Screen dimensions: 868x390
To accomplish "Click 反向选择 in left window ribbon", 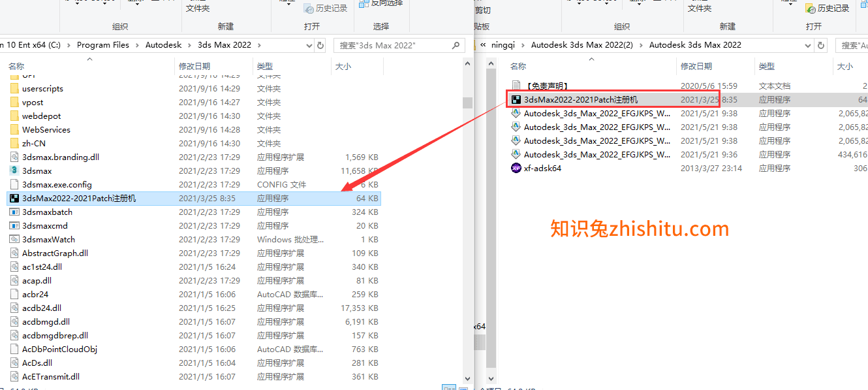I will click(x=381, y=3).
